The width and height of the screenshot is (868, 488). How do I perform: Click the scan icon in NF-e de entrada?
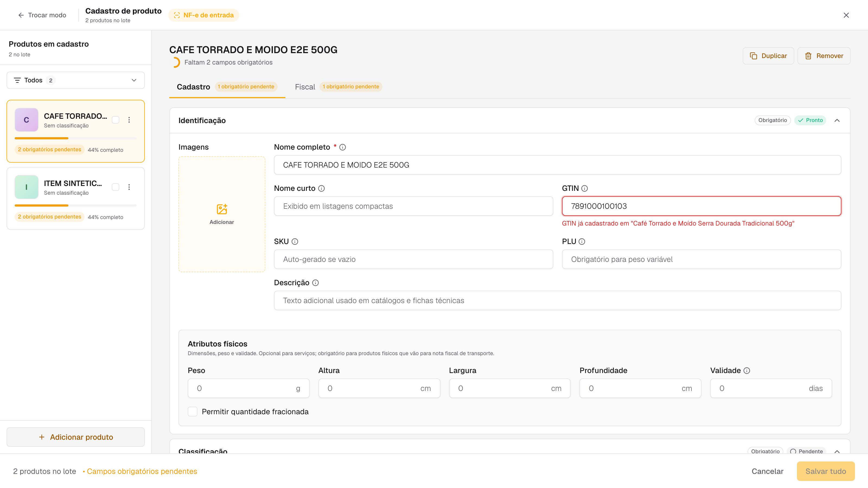[177, 15]
